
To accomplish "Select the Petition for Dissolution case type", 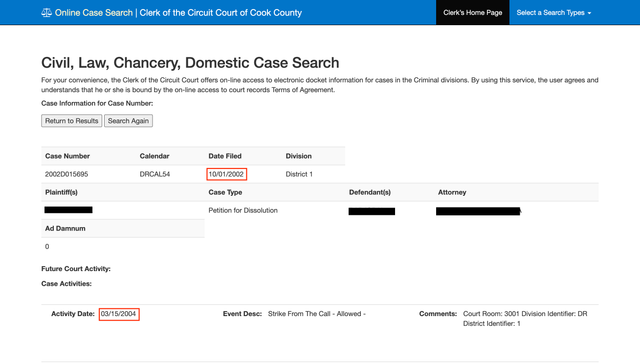I will [243, 210].
